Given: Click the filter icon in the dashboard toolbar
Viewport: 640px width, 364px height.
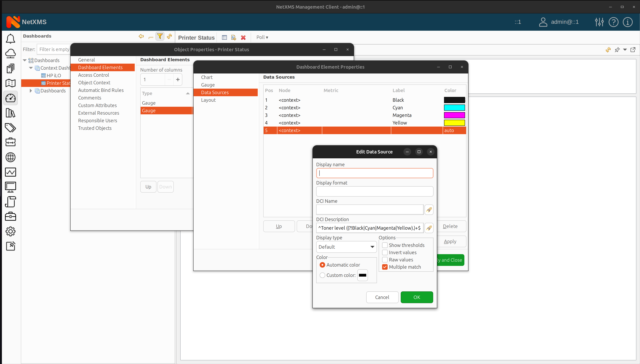Looking at the screenshot, I should (x=160, y=37).
